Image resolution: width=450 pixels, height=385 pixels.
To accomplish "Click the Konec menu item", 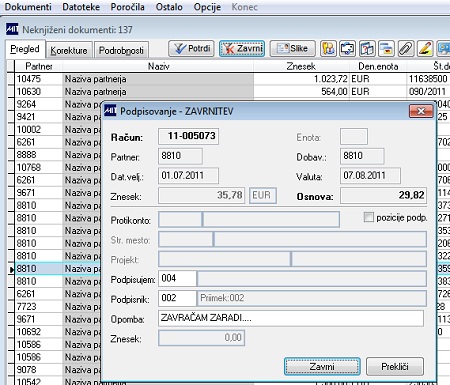I will [244, 7].
